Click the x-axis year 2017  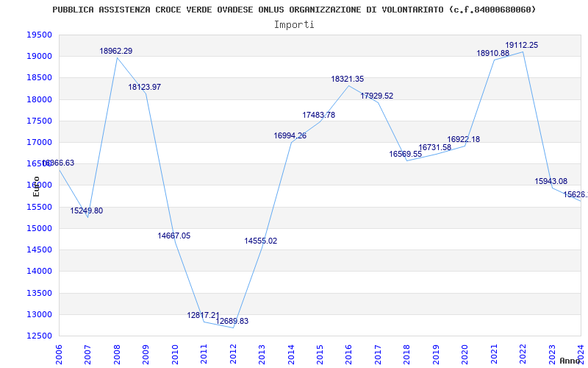tap(378, 354)
